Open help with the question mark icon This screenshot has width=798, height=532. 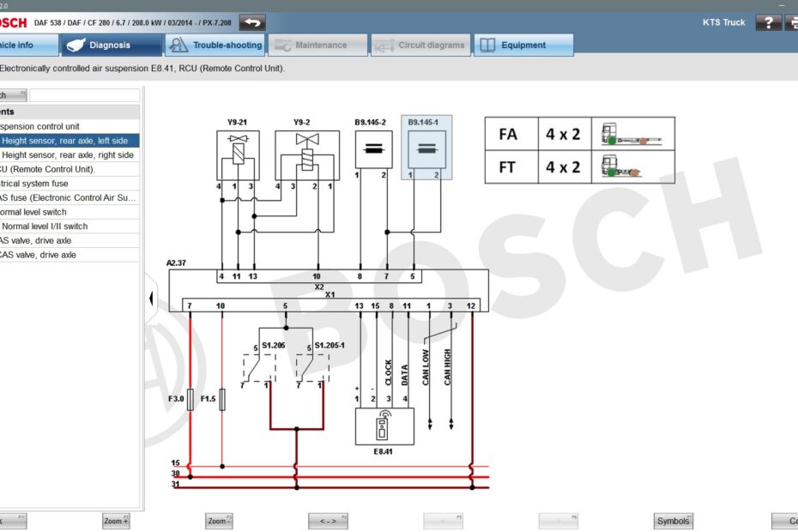point(768,22)
